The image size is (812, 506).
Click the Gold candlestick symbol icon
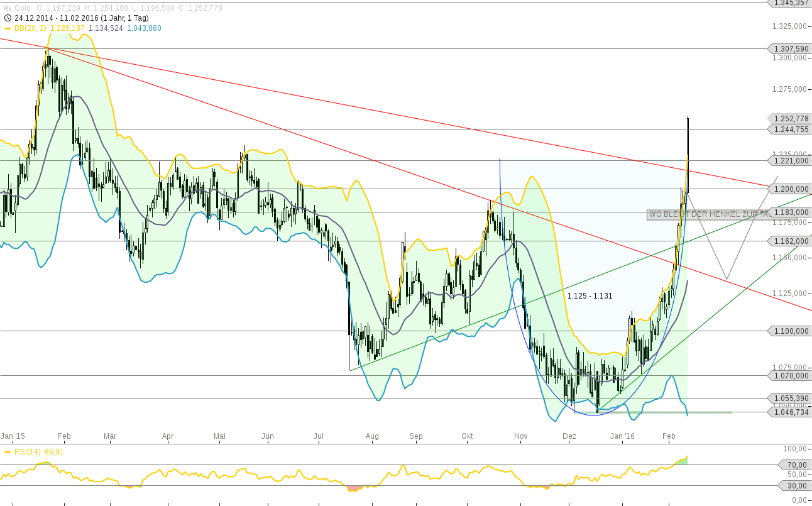6,9
